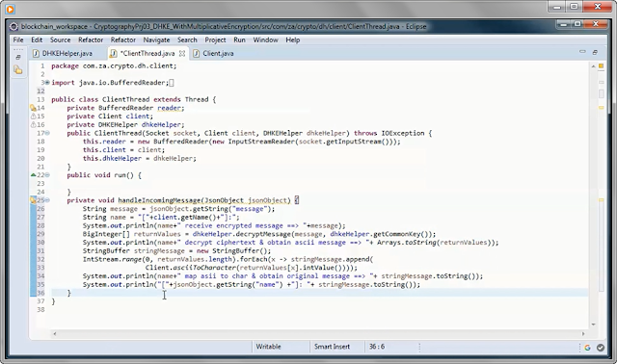617x364 pixels.
Task: Open the Search menu
Action: [x=187, y=39]
